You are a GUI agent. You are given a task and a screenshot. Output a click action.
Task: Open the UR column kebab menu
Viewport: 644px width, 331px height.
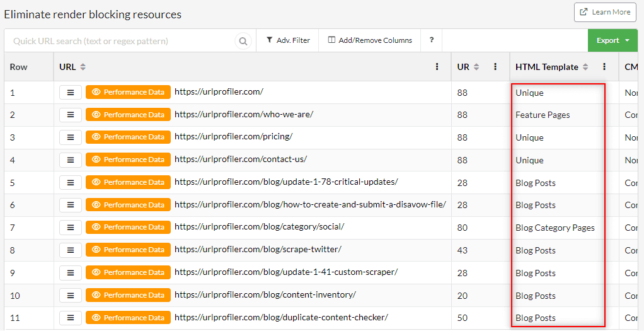click(x=495, y=67)
